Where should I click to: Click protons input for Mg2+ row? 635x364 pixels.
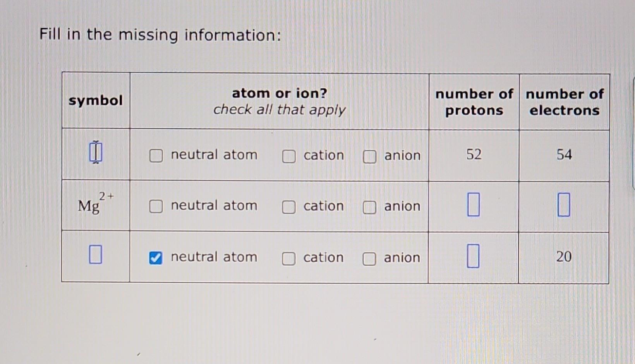[473, 204]
